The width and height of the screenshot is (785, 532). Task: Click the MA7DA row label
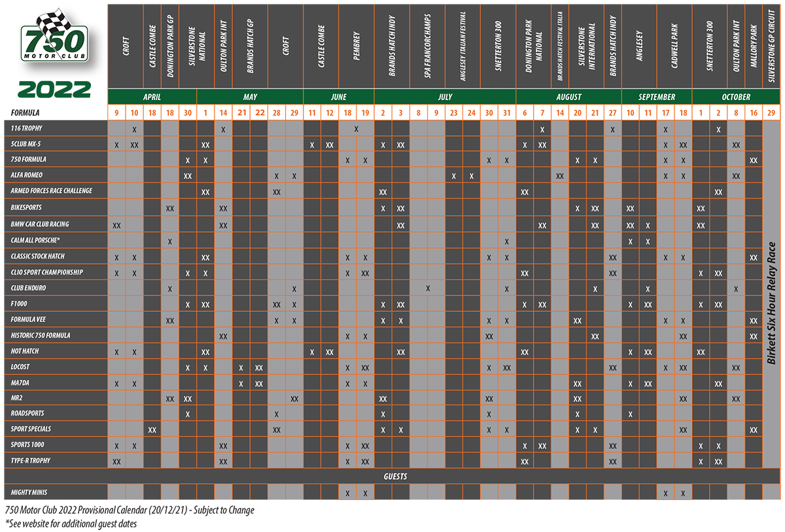coord(20,384)
